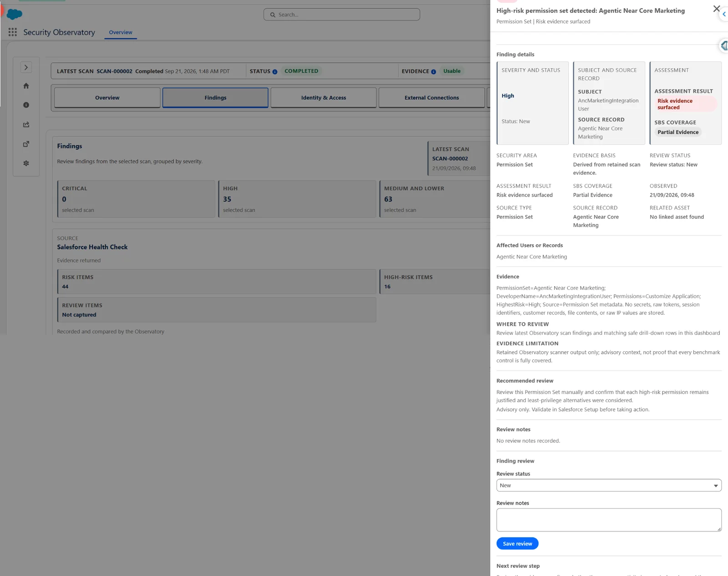Click 'AncMarketingIntegration User' subject text

608,105
